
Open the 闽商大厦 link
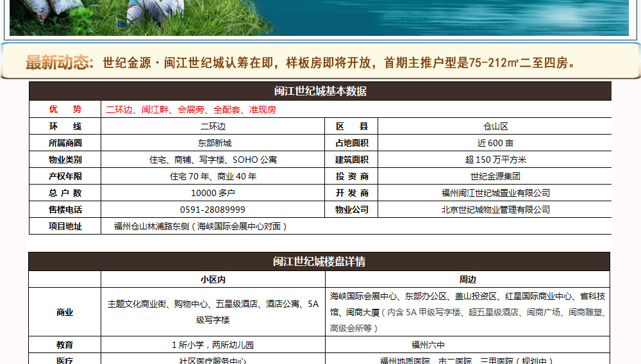click(x=364, y=312)
